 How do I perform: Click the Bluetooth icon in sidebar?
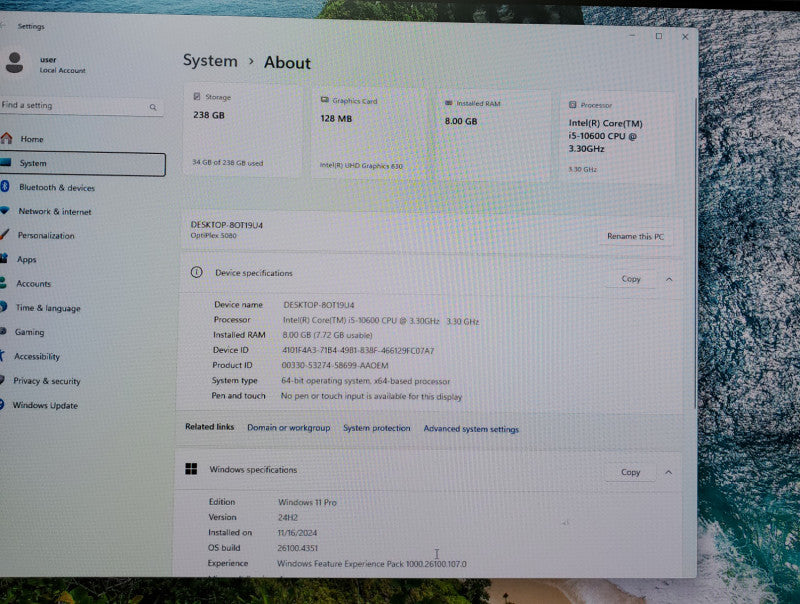[x=5, y=186]
